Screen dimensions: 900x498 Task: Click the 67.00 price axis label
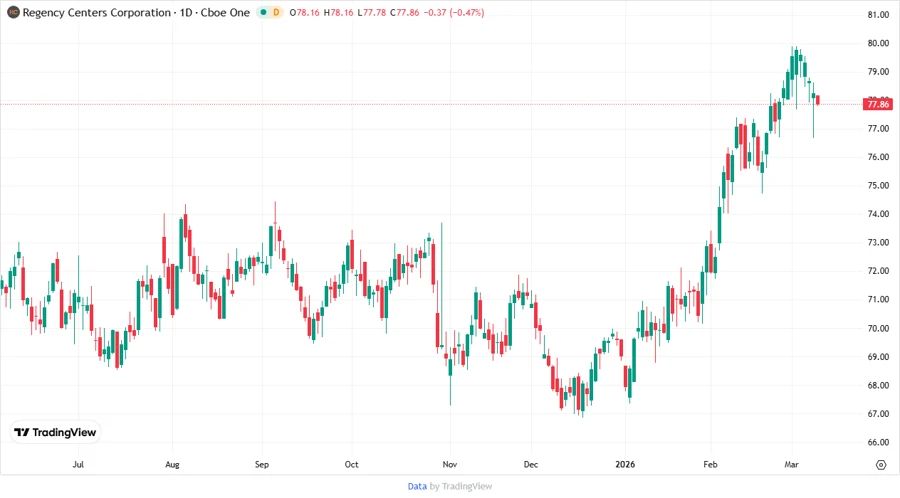pyautogui.click(x=878, y=414)
